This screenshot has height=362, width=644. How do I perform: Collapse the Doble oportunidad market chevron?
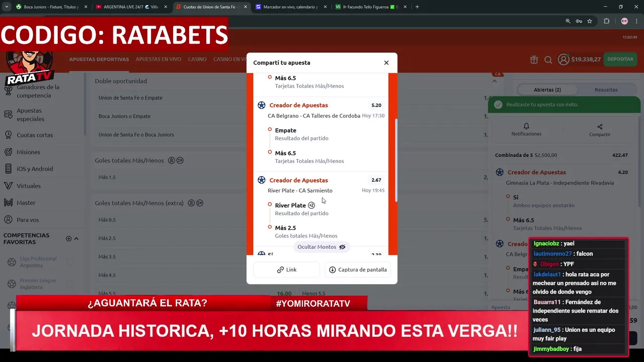(x=495, y=81)
